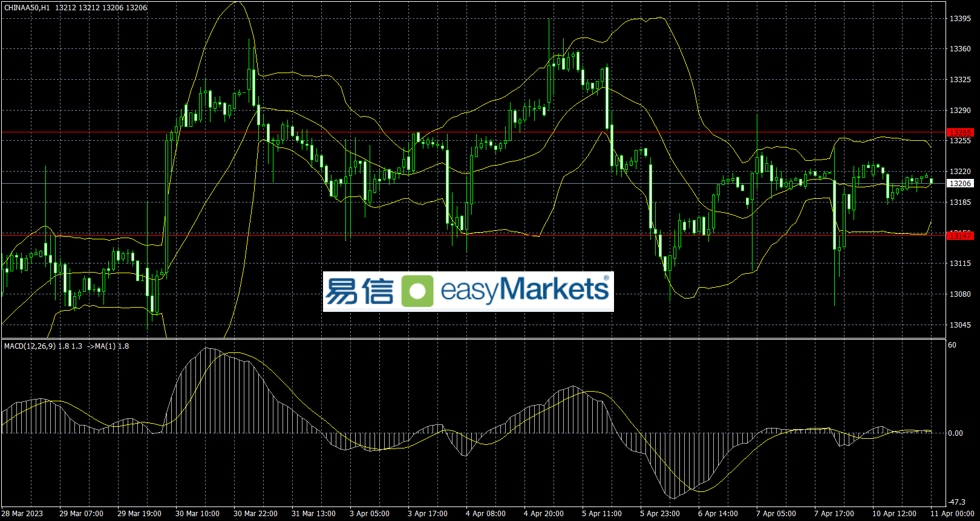Screen dimensions: 980x521
Task: Click the 6 Apr 14:00 time label
Action: pos(718,514)
